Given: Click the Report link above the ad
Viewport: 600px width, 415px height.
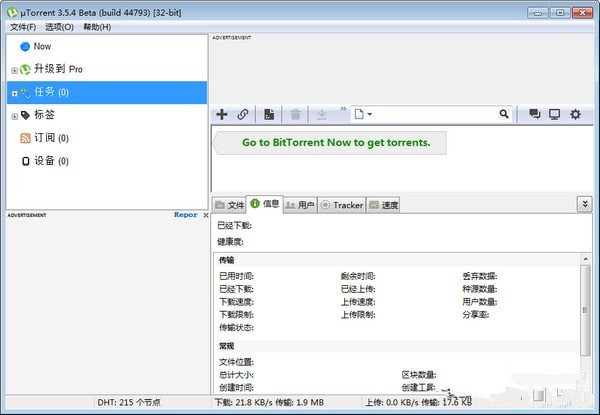Looking at the screenshot, I should point(186,215).
